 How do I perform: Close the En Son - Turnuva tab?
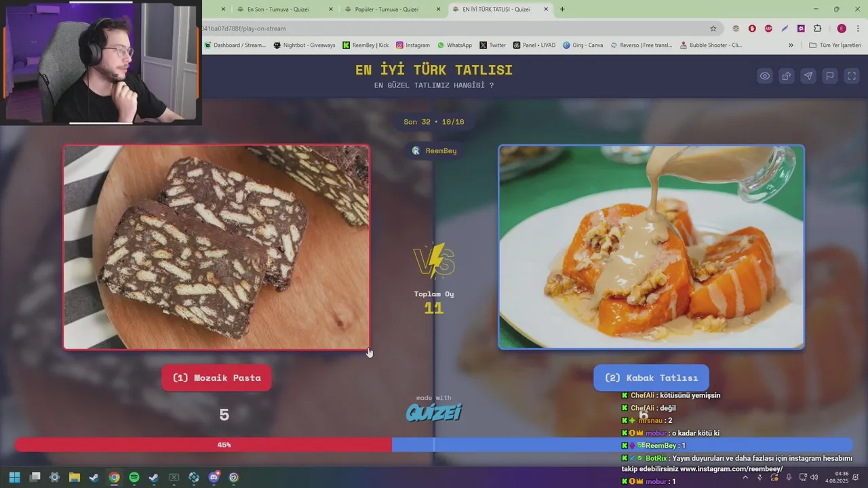pos(331,9)
